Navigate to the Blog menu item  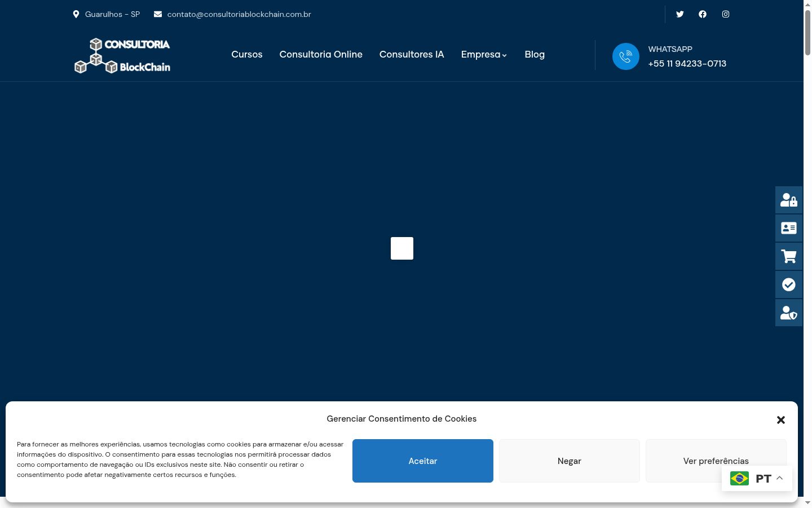coord(535,54)
